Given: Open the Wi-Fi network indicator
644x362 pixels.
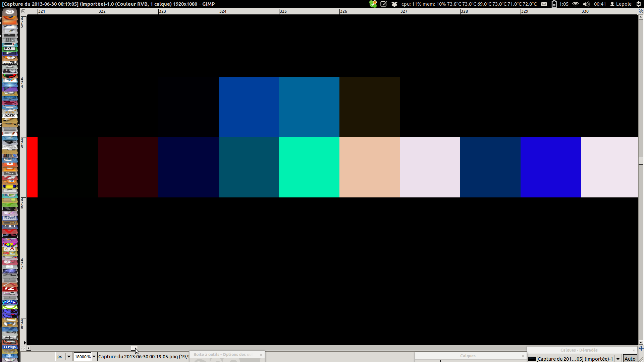Looking at the screenshot, I should 575,4.
